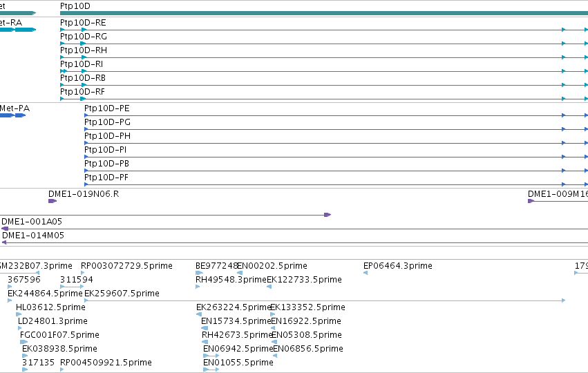Select the Ptp10D-RG transcript label
Screen dimensions: 588x373
coord(83,37)
